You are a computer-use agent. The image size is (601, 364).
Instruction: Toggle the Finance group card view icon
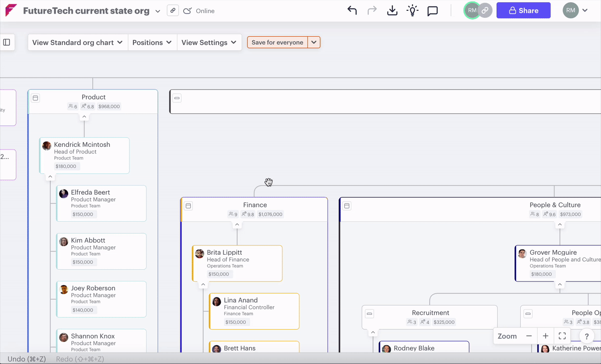point(188,206)
